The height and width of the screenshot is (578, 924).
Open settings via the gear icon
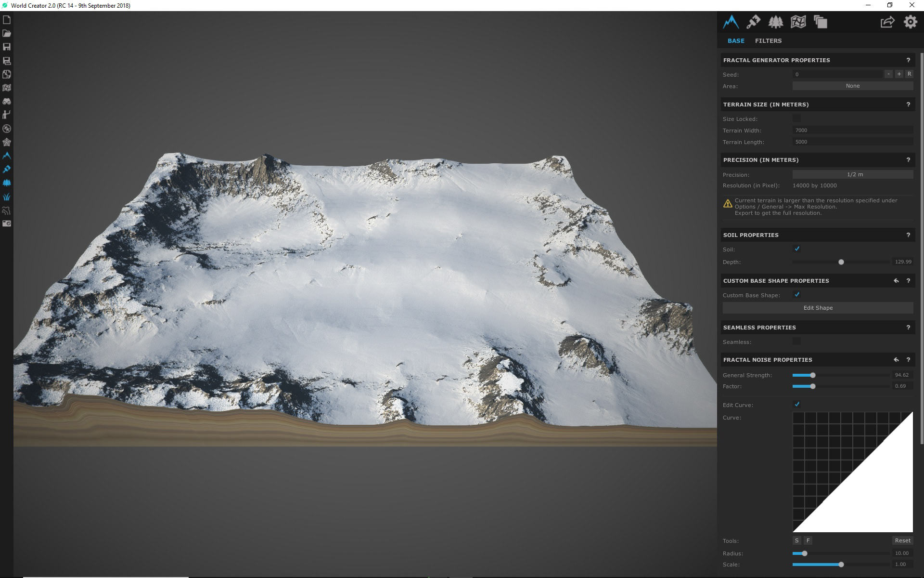coord(910,22)
